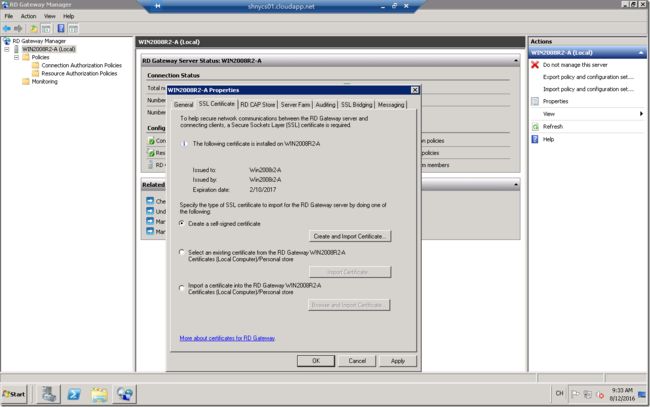This screenshot has height=407, width=650.
Task: Click the Help icon in Actions pane
Action: [x=535, y=139]
